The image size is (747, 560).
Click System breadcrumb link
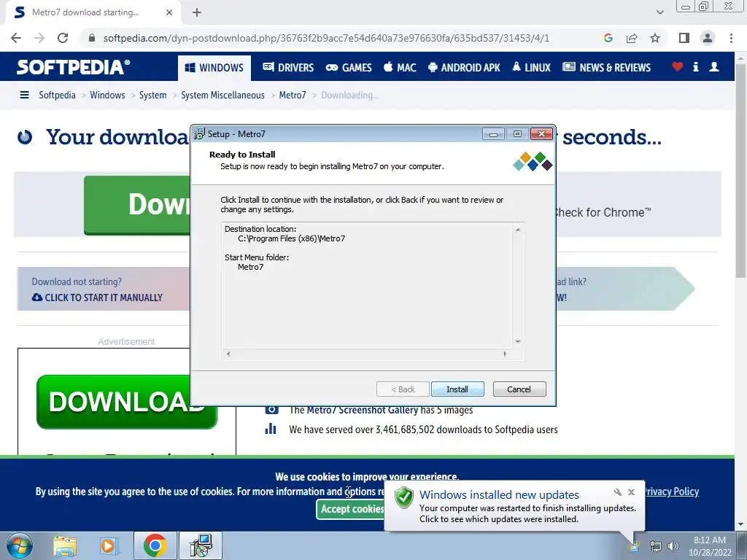click(153, 95)
